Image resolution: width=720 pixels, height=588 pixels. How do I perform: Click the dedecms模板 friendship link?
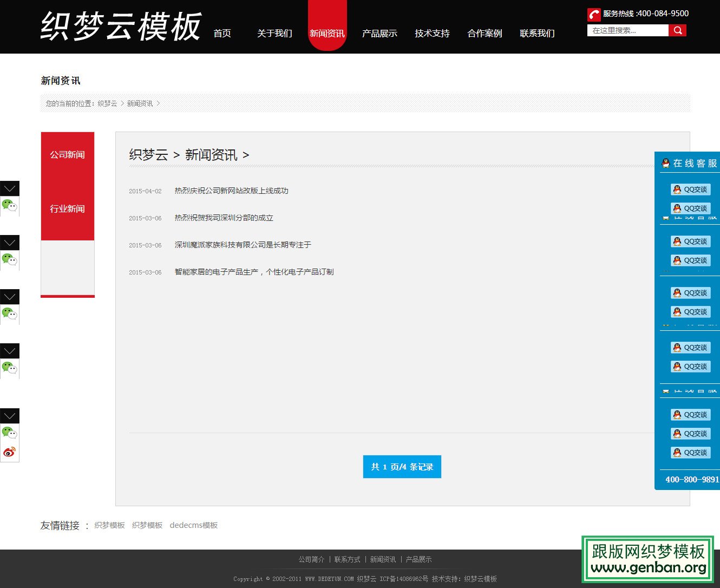tap(194, 525)
